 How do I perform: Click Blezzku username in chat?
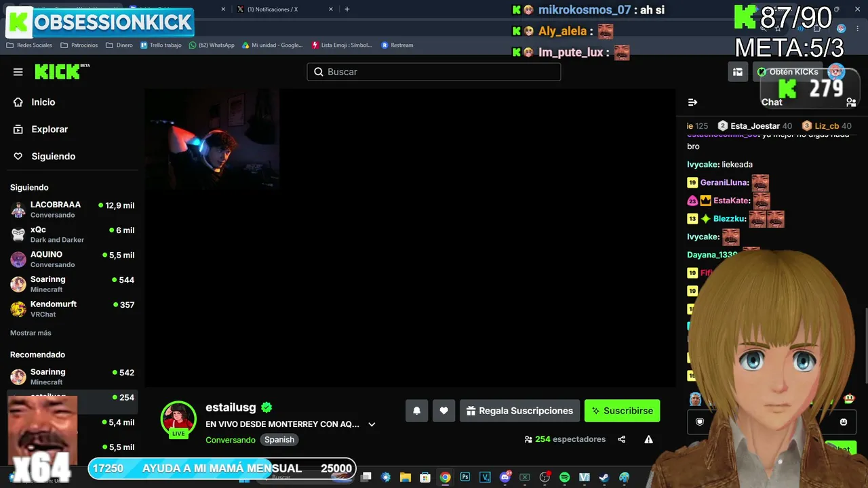point(730,219)
